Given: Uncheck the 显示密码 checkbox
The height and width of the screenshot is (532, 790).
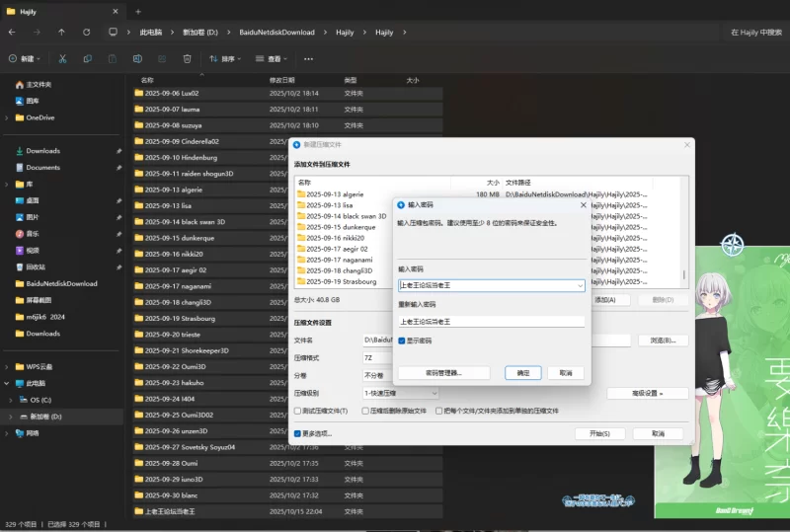Looking at the screenshot, I should click(402, 340).
